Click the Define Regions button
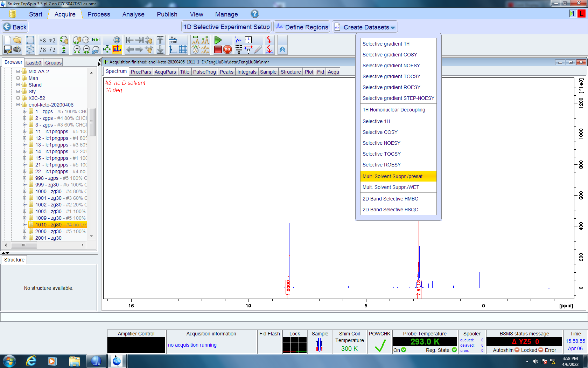This screenshot has height=368, width=588. [302, 27]
